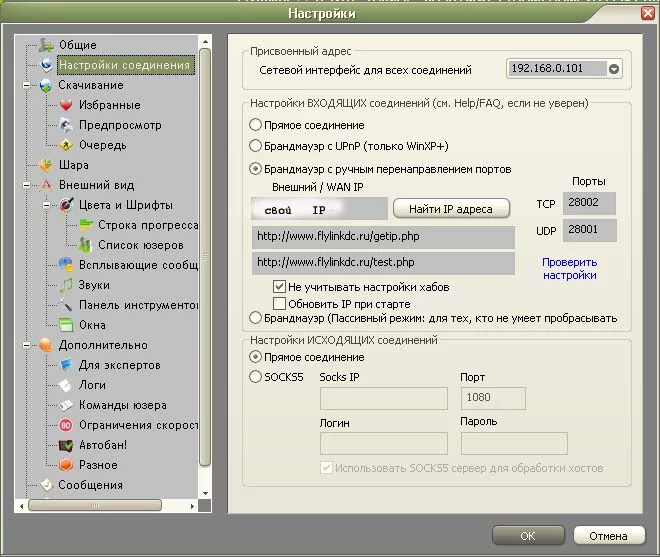Uncheck Не учитывать настройки хабов

click(279, 287)
